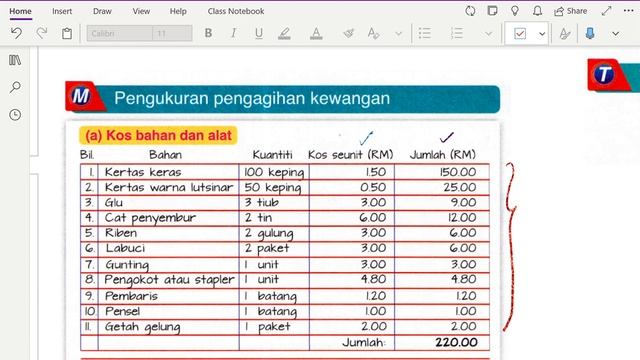Screen dimensions: 640x360
Task: Run spelling check icon
Action: 565,33
